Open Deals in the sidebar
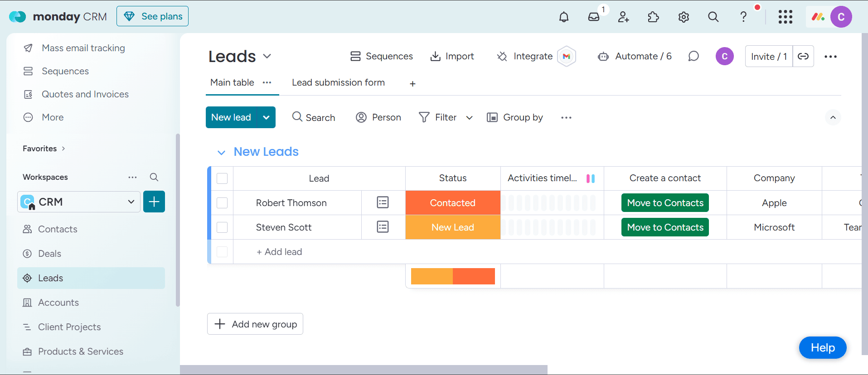 49,254
